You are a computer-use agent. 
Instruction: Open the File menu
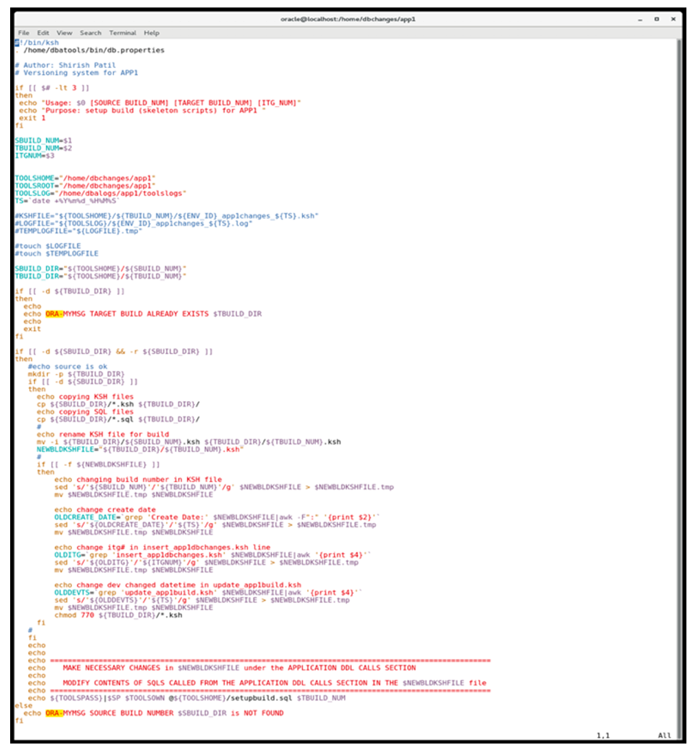(23, 33)
